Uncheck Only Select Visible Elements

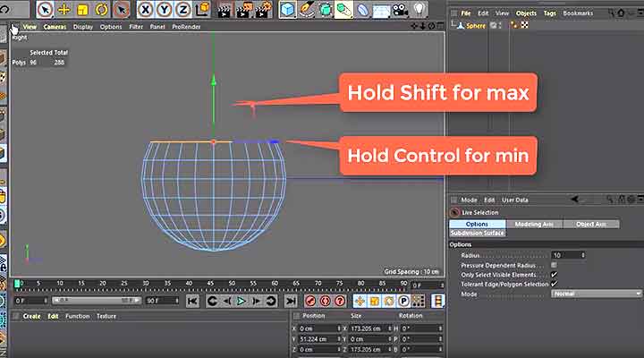[x=555, y=274]
